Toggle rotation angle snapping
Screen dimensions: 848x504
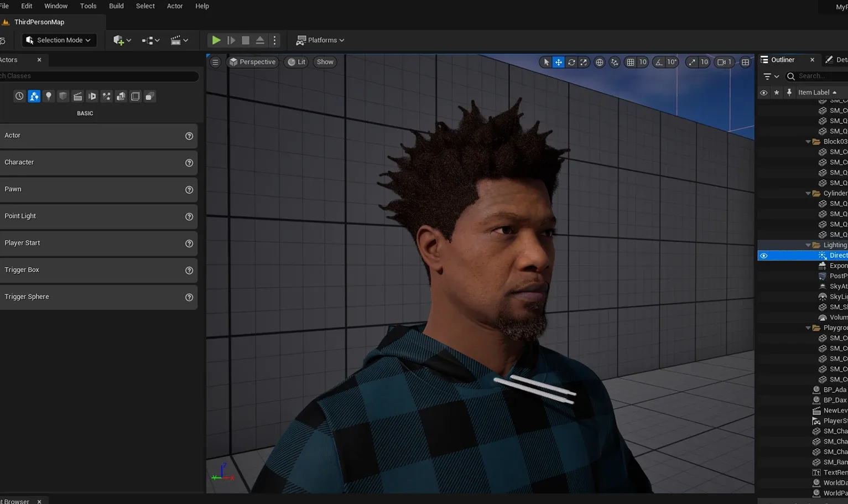[x=659, y=63]
